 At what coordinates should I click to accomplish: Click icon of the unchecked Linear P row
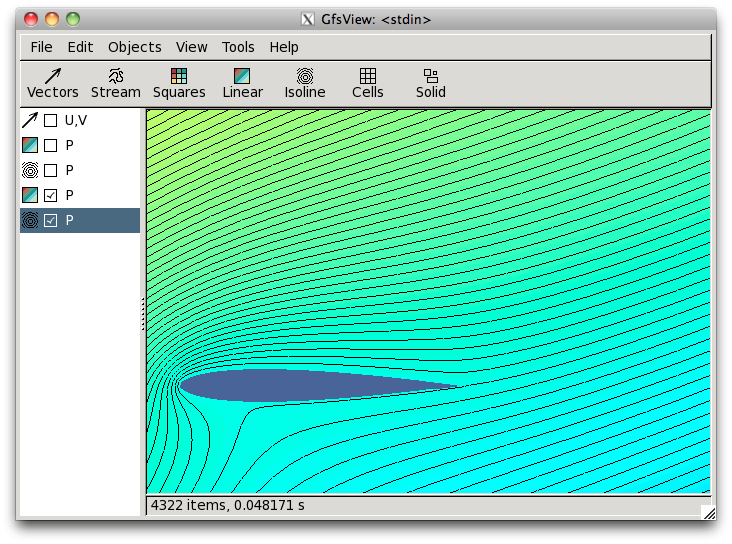click(30, 145)
